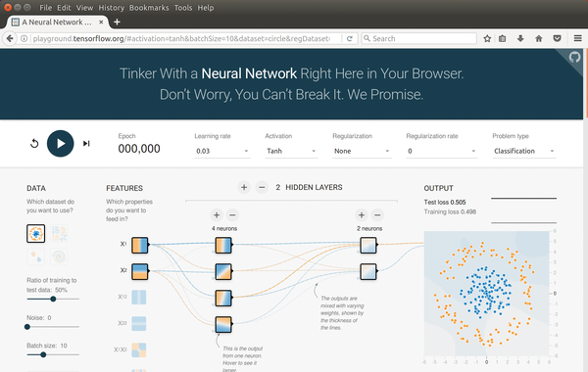Open the Tools menu
The image size is (588, 372).
click(x=183, y=8)
